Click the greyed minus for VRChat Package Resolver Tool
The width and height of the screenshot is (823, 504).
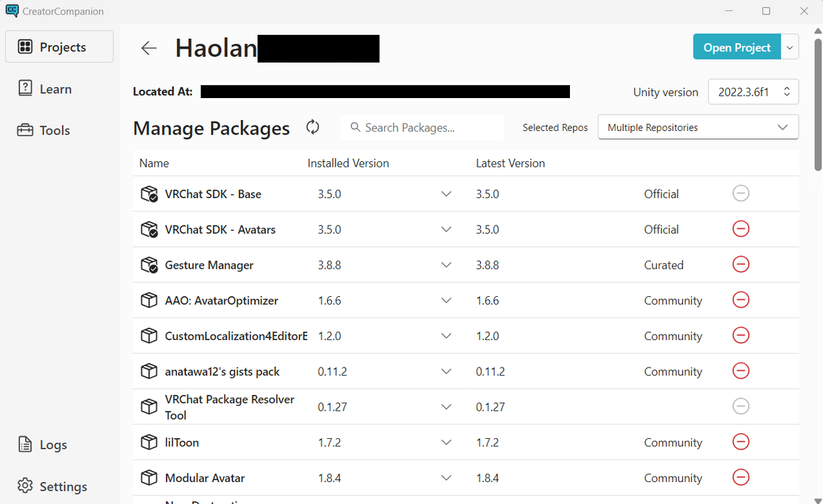(741, 407)
